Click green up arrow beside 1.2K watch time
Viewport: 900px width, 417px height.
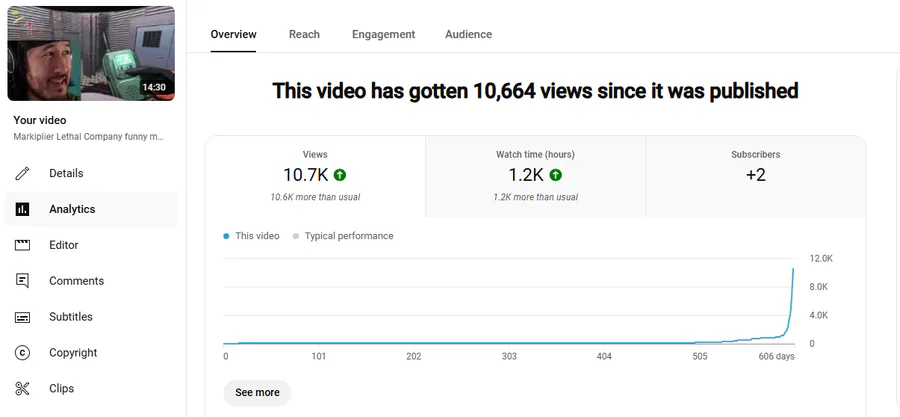point(556,174)
